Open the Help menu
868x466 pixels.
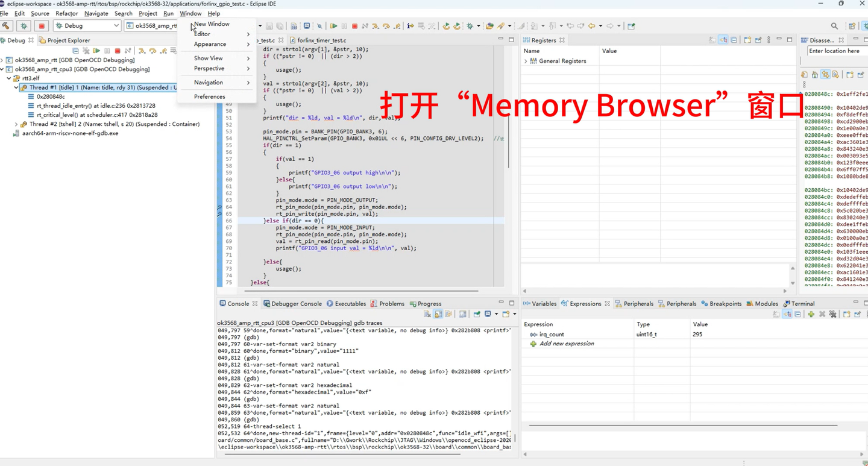point(213,13)
